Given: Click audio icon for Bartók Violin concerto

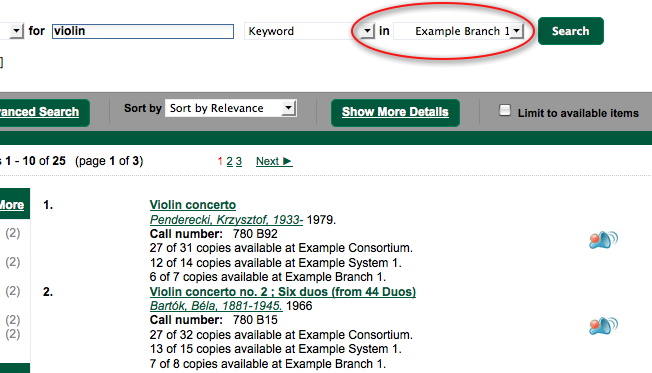Looking at the screenshot, I should [x=603, y=325].
